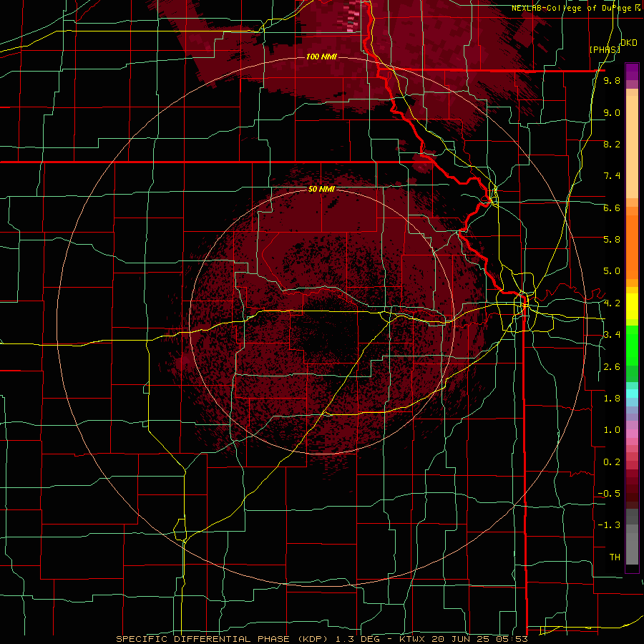Pick the purple segment atop color bar
Viewport: 644px width, 644px height.
[x=632, y=72]
